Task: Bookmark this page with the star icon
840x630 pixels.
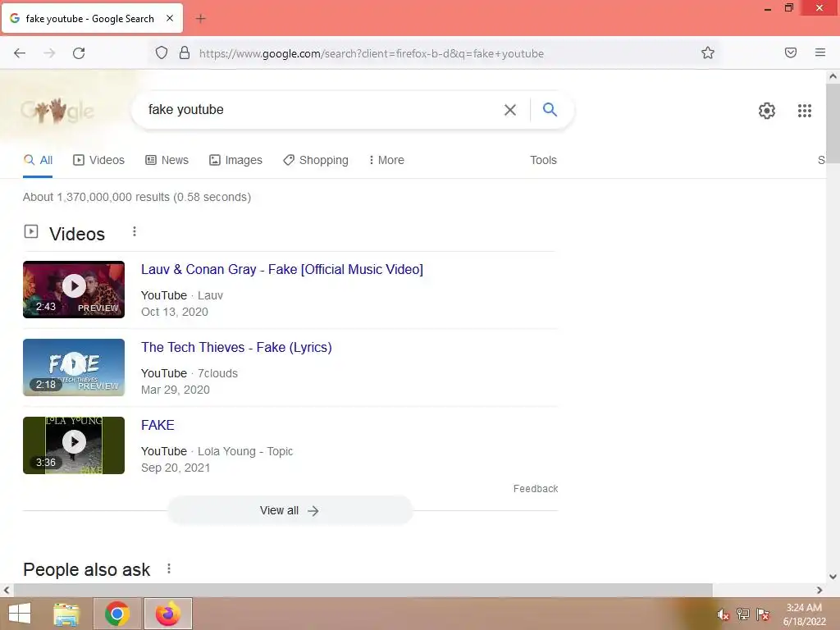Action: click(708, 52)
